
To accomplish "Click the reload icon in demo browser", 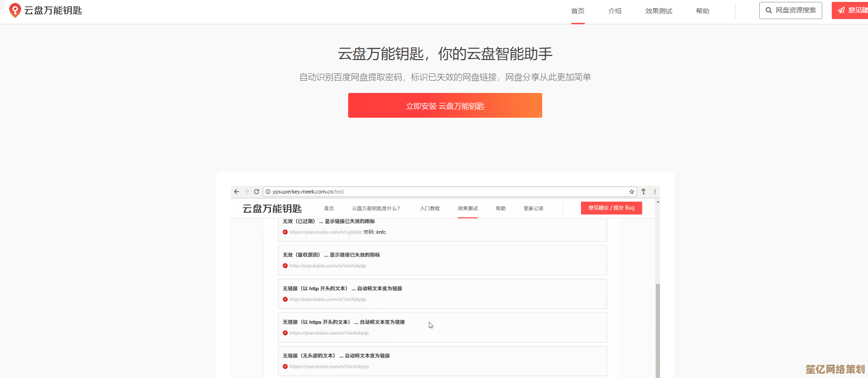I will [x=257, y=192].
